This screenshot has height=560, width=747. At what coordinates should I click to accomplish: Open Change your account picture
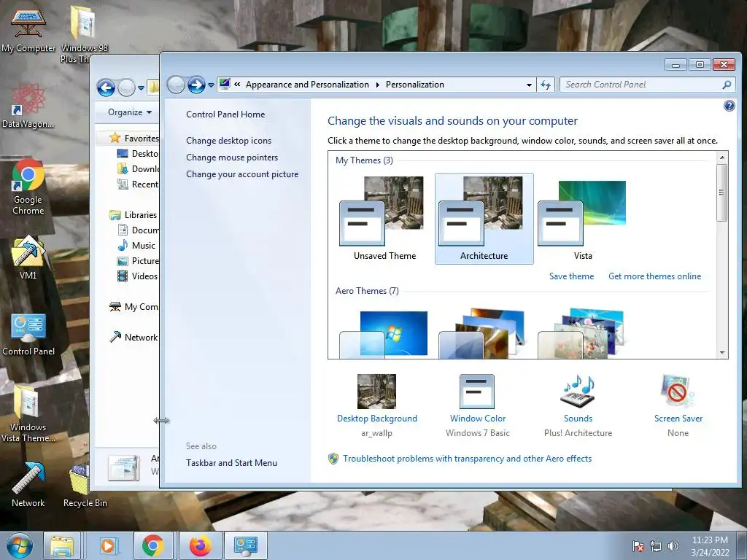[x=242, y=174]
